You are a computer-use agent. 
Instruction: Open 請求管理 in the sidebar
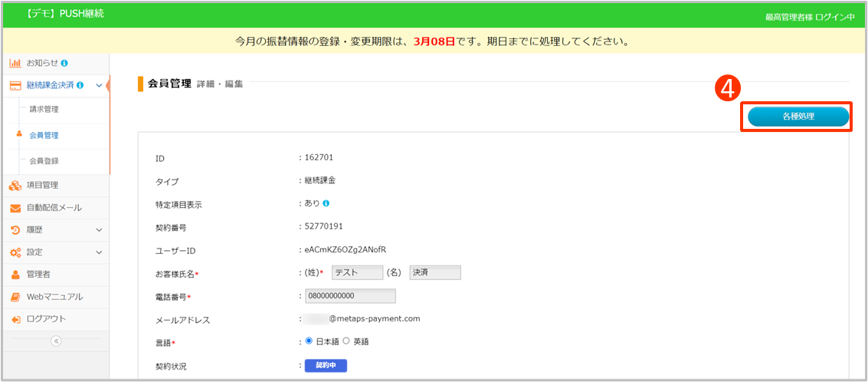[44, 110]
